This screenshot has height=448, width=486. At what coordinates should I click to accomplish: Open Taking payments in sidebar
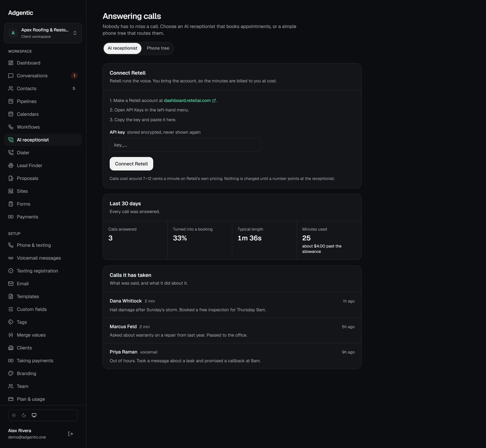coord(43,361)
